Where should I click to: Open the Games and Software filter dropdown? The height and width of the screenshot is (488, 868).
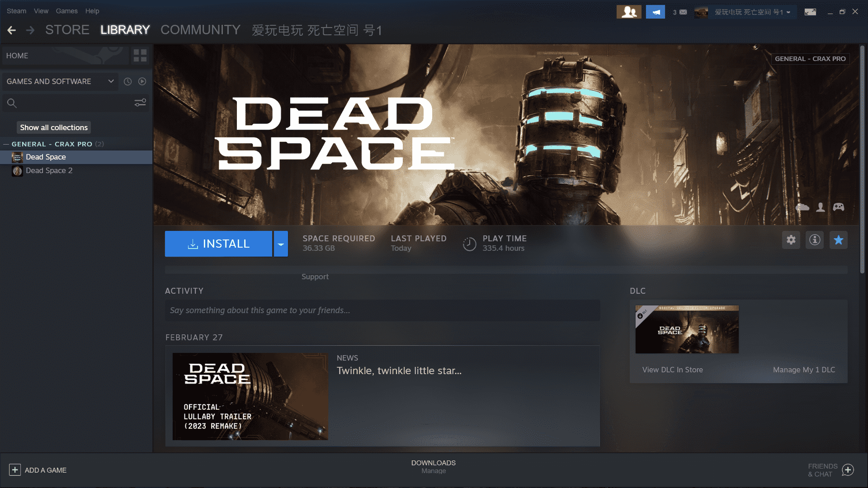pyautogui.click(x=60, y=81)
